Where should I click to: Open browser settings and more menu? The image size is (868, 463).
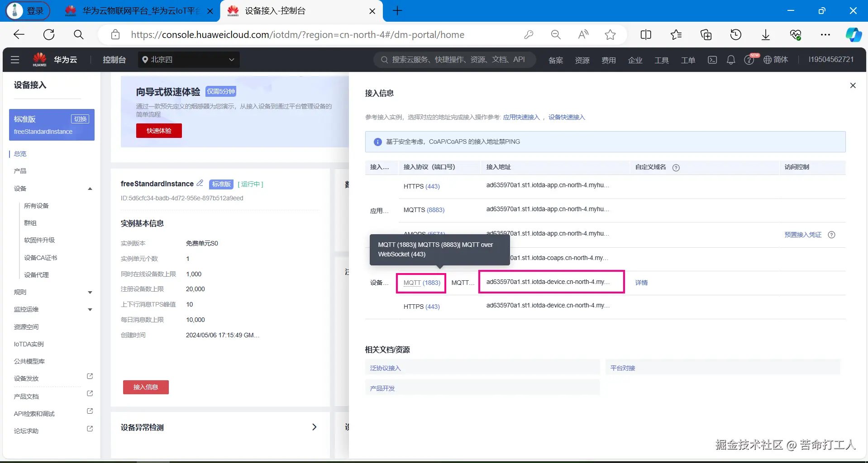tap(825, 35)
